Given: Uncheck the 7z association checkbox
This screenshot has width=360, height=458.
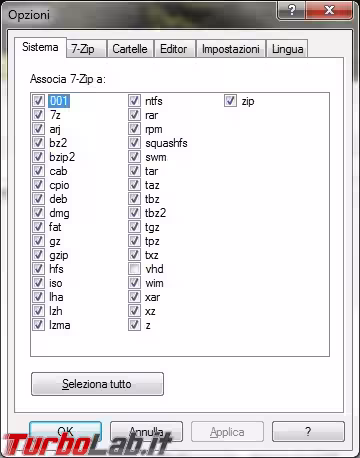Looking at the screenshot, I should 38,115.
